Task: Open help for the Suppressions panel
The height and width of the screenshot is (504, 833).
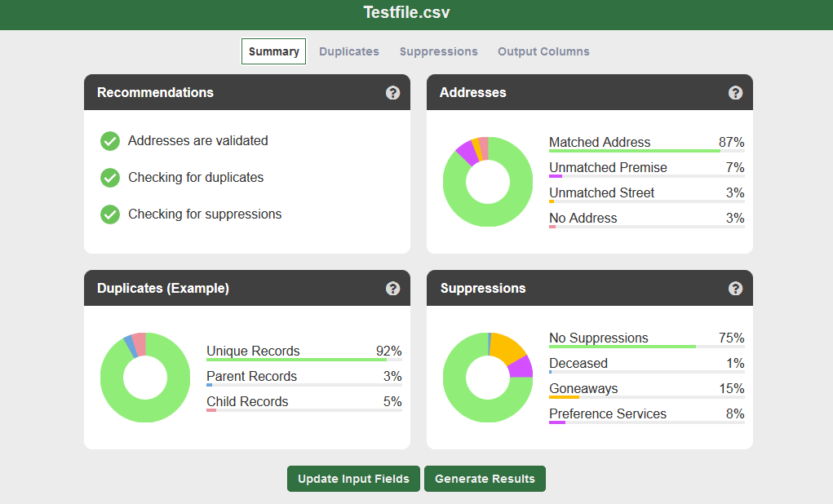Action: (x=736, y=289)
